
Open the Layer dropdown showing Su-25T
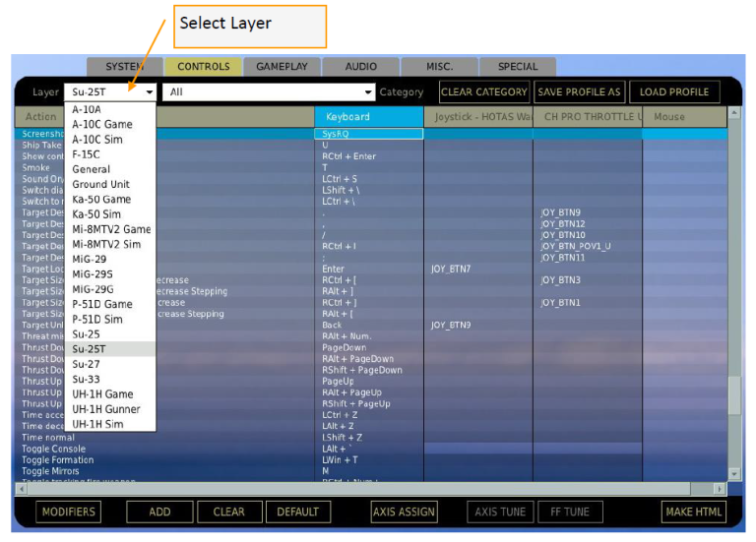point(111,92)
